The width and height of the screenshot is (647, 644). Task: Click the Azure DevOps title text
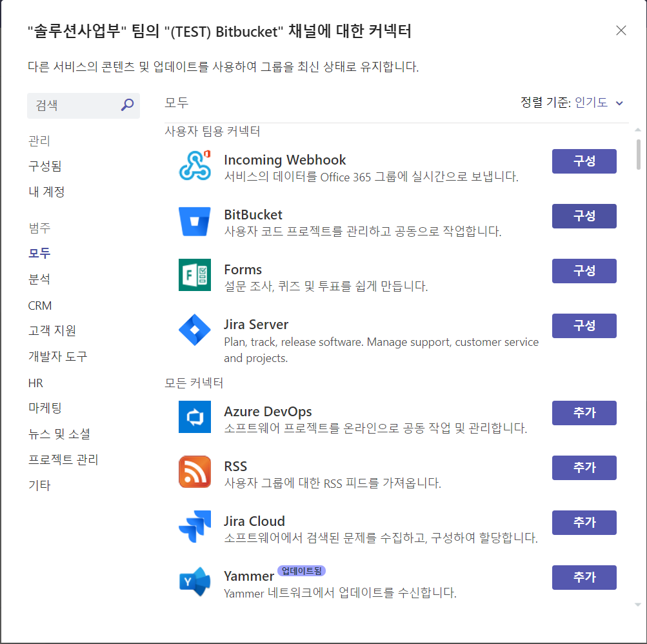pyautogui.click(x=268, y=412)
